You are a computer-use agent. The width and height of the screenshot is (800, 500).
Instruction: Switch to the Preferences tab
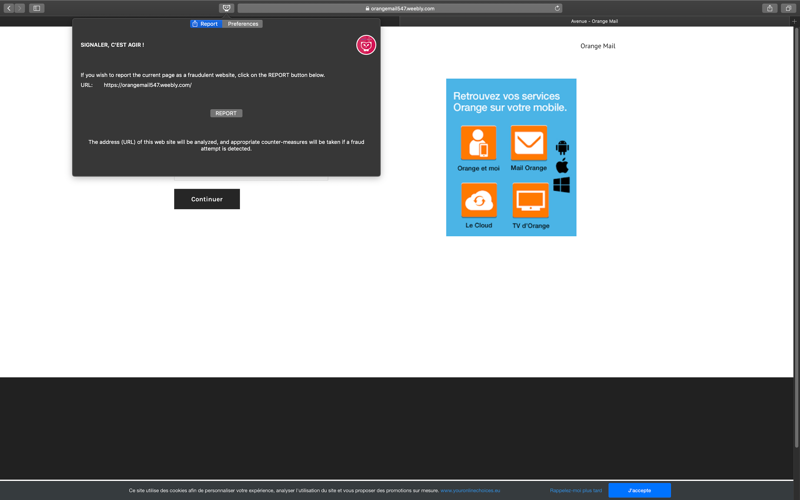[x=243, y=24]
